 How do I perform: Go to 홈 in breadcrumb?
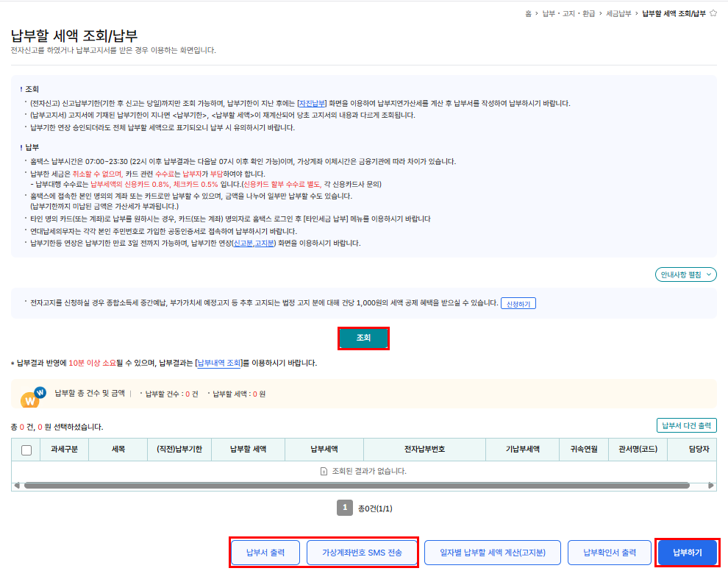click(528, 13)
